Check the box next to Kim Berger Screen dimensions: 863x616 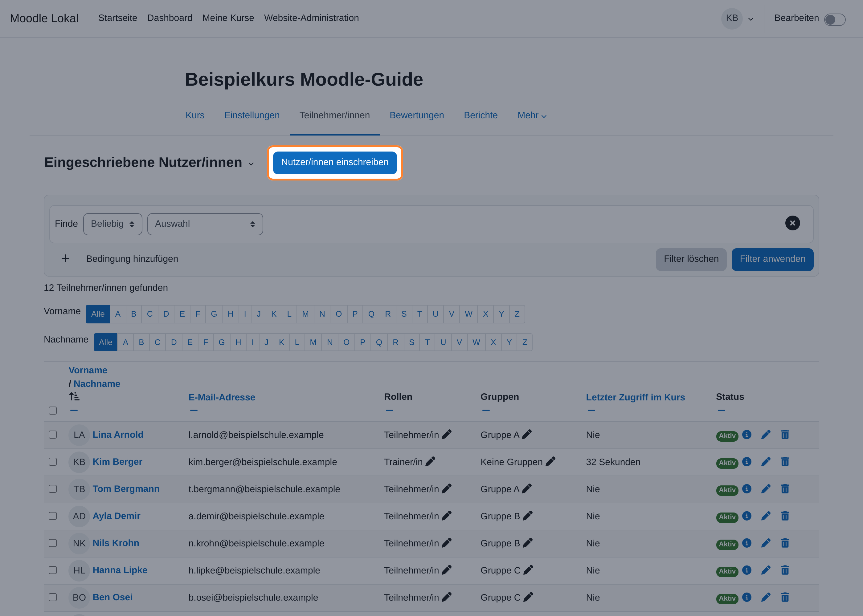point(53,462)
